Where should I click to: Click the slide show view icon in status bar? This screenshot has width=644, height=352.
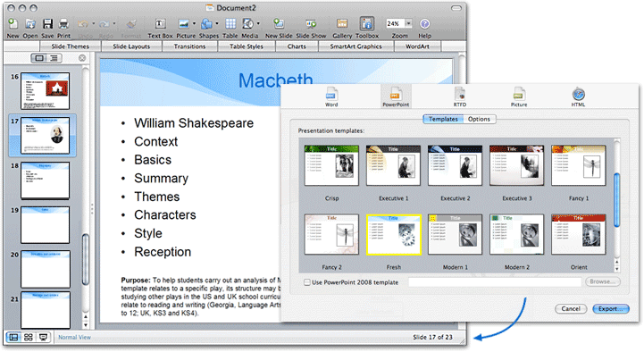[x=43, y=337]
